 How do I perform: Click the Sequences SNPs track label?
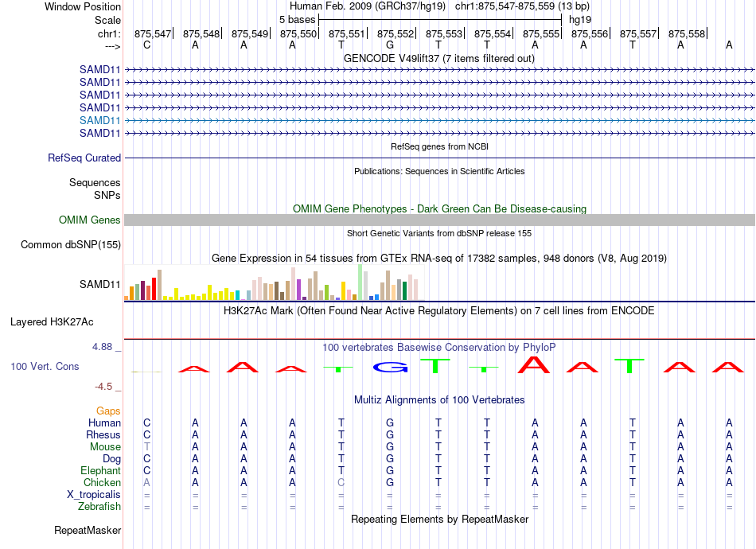[x=95, y=189]
